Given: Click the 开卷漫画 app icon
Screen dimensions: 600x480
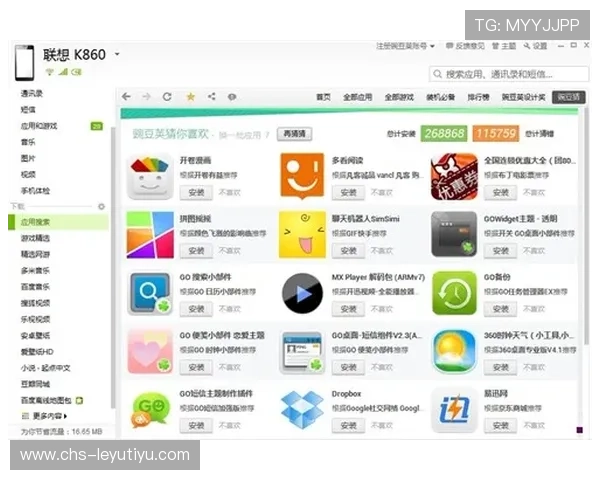Looking at the screenshot, I should pyautogui.click(x=150, y=176).
